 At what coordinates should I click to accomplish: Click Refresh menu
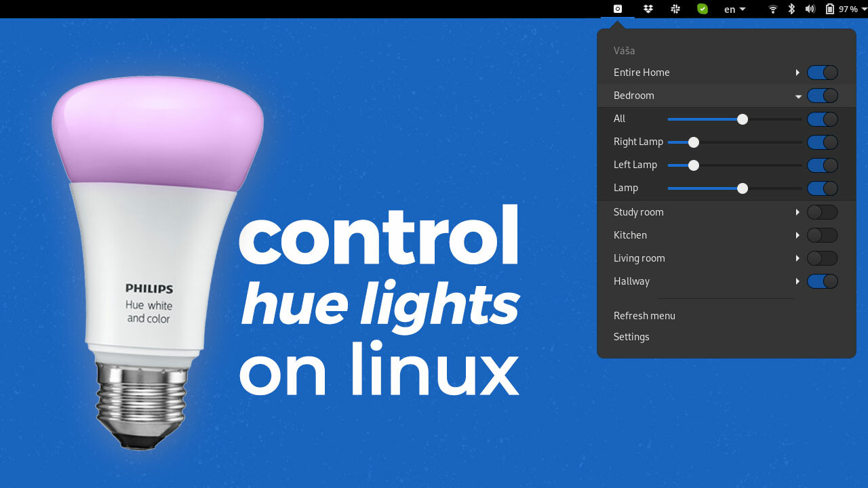pyautogui.click(x=644, y=316)
